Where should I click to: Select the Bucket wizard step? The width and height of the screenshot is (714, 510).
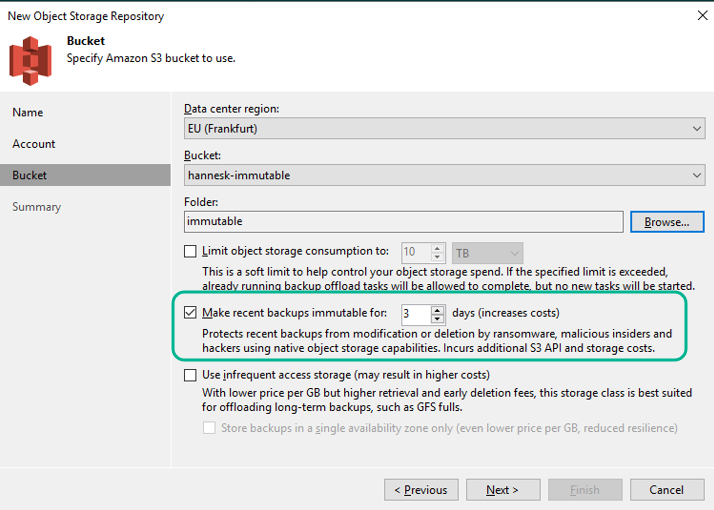[85, 175]
